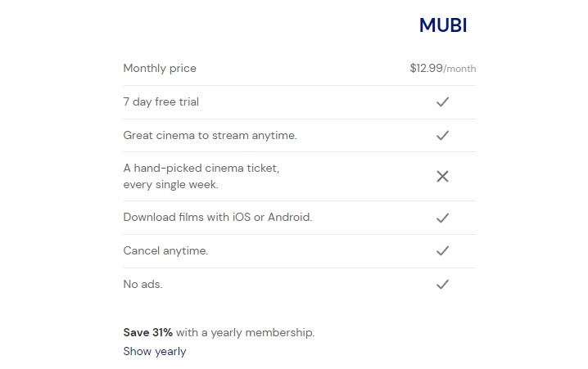Click the every single week text line
The height and width of the screenshot is (369, 588).
(170, 185)
